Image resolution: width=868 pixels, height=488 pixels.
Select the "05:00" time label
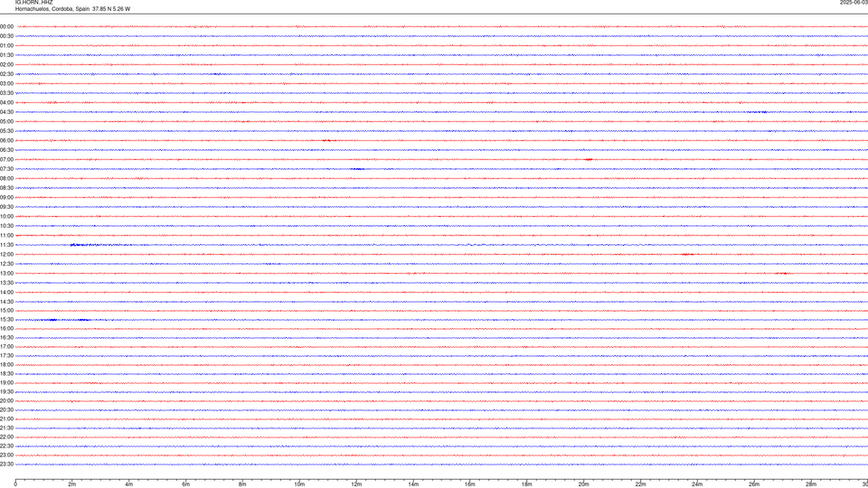tap(6, 122)
